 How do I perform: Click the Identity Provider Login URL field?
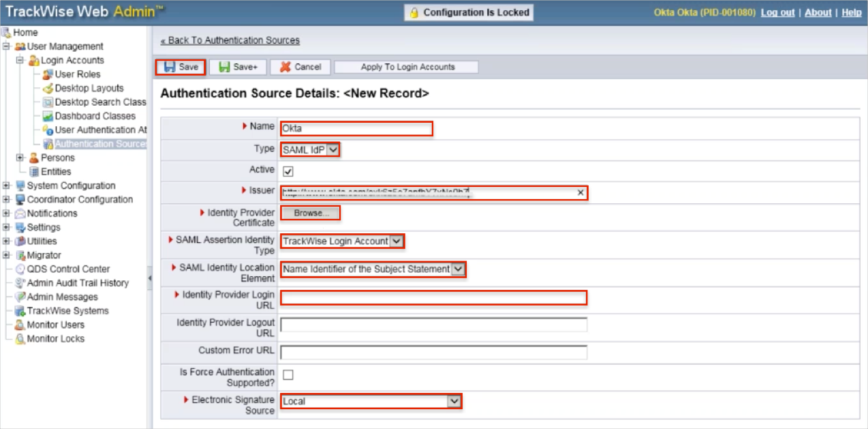pos(433,297)
